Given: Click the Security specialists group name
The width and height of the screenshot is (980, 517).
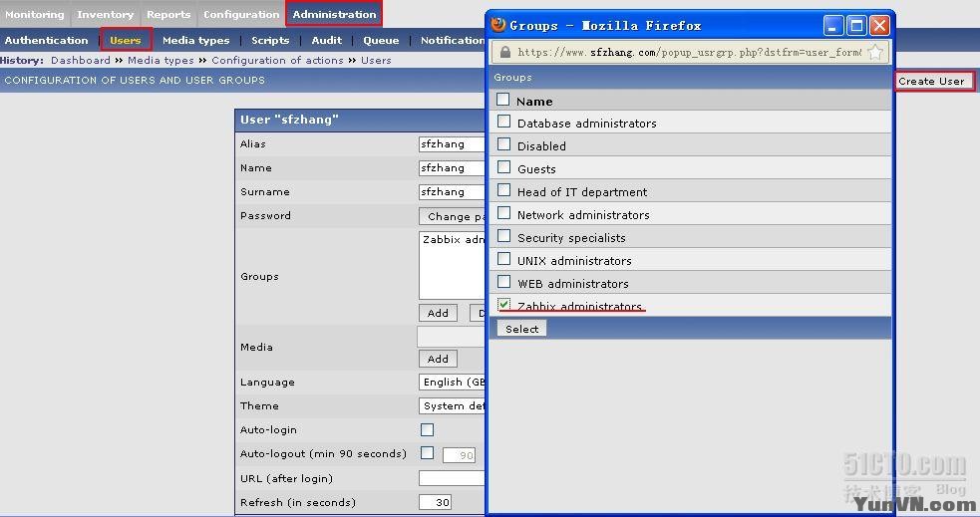Looking at the screenshot, I should click(x=571, y=238).
